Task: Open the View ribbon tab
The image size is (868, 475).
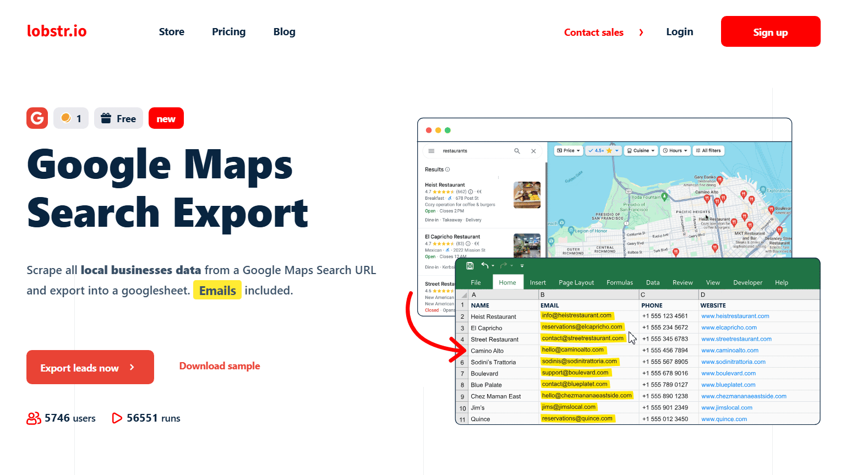Action: (x=713, y=282)
